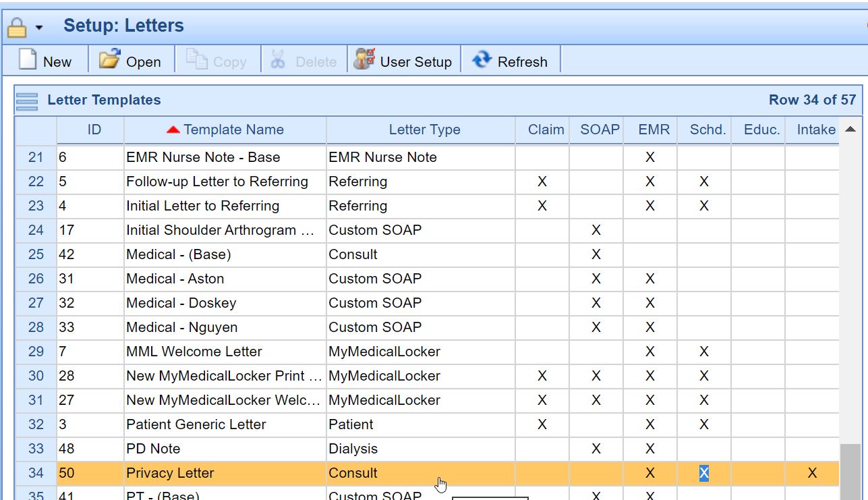
Task: Select the Initial Shoulder Arthrogram template
Action: (220, 230)
